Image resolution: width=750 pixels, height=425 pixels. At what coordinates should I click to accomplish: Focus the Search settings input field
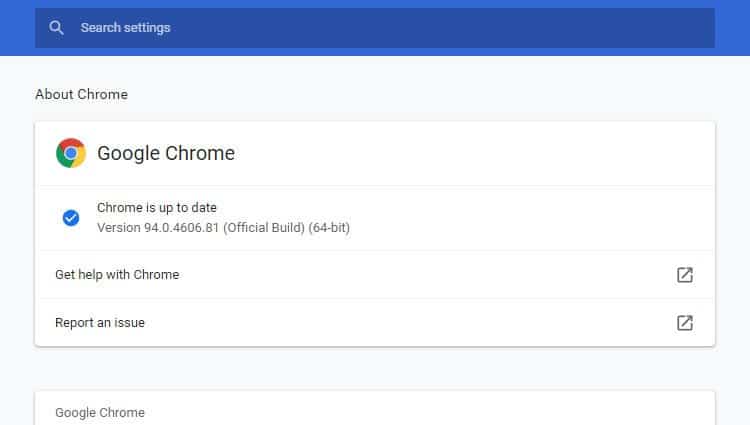coord(375,28)
